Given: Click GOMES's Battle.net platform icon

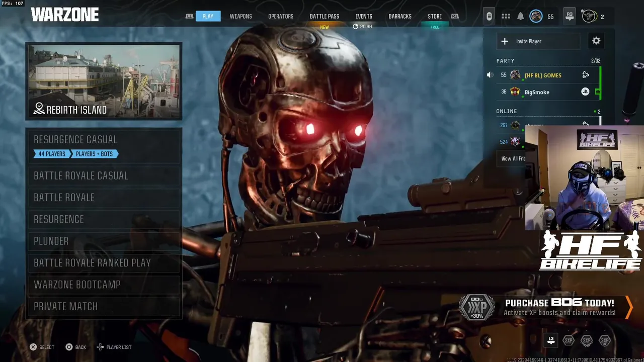Looking at the screenshot, I should coord(586,75).
